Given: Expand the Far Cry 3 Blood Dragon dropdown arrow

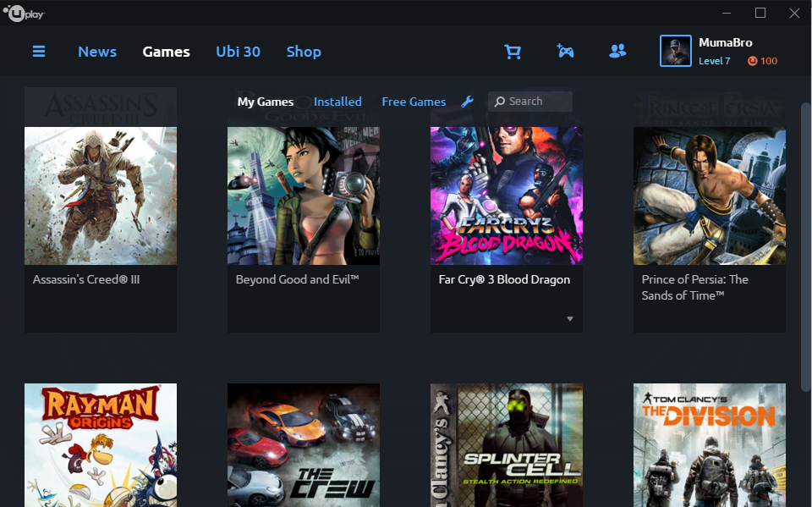Looking at the screenshot, I should tap(569, 319).
